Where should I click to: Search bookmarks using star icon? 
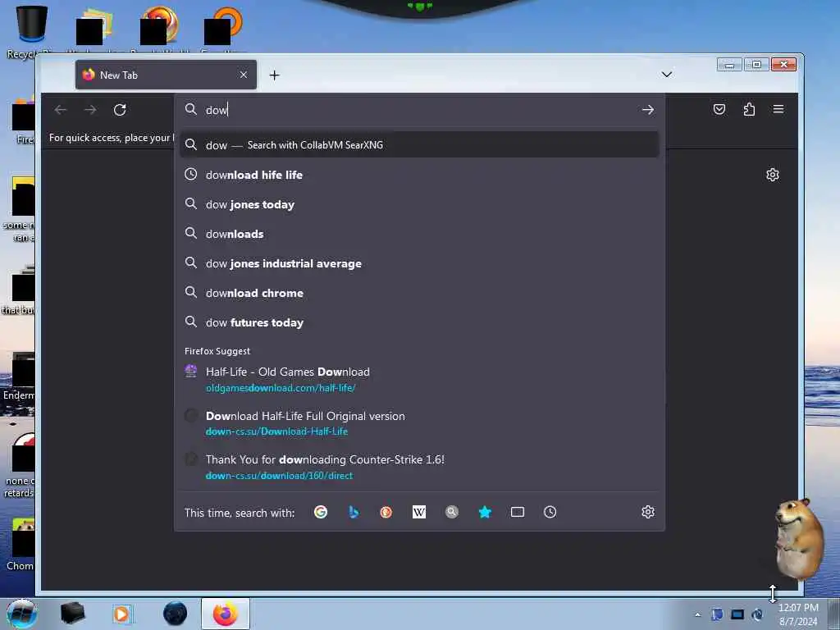coord(485,512)
